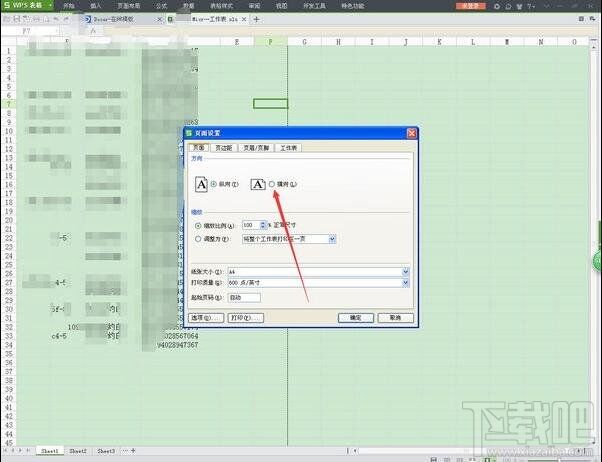This screenshot has height=462, width=602.
Task: Select the 横向 landscape orientation radio button
Action: coord(271,184)
